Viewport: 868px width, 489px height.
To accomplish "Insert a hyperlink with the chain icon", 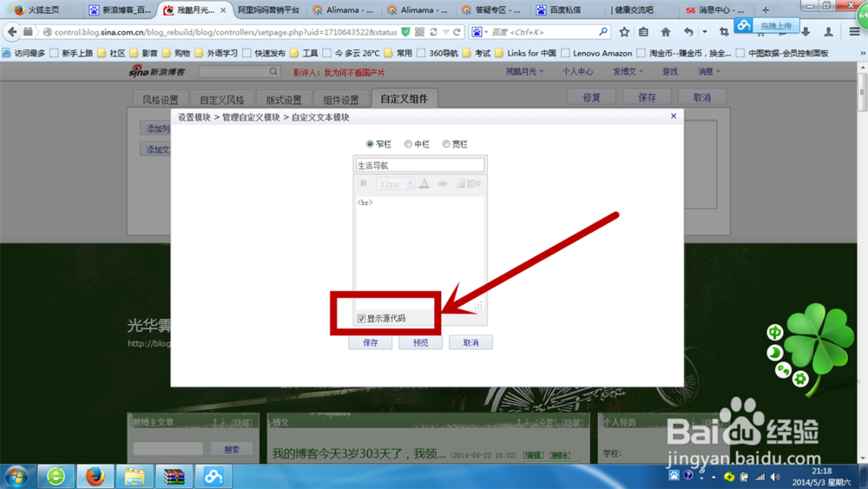I will pos(443,183).
